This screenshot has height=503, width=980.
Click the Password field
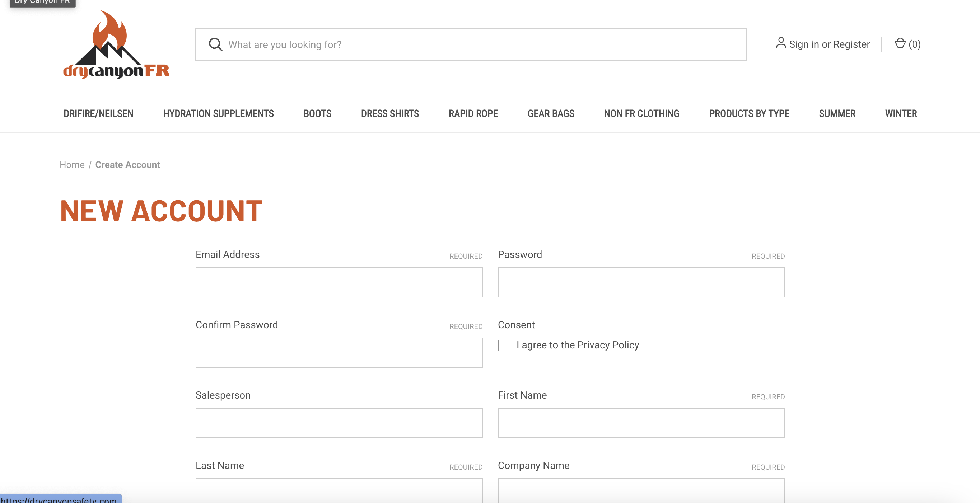point(641,282)
